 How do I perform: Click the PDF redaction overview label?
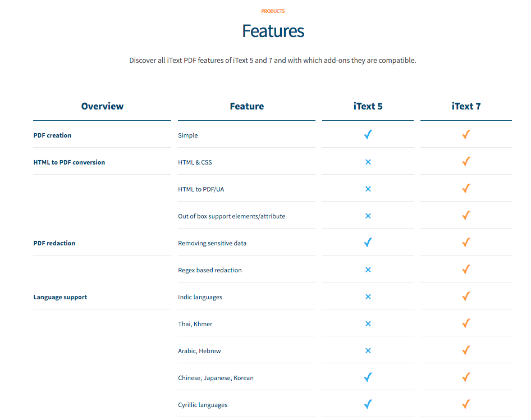[54, 243]
